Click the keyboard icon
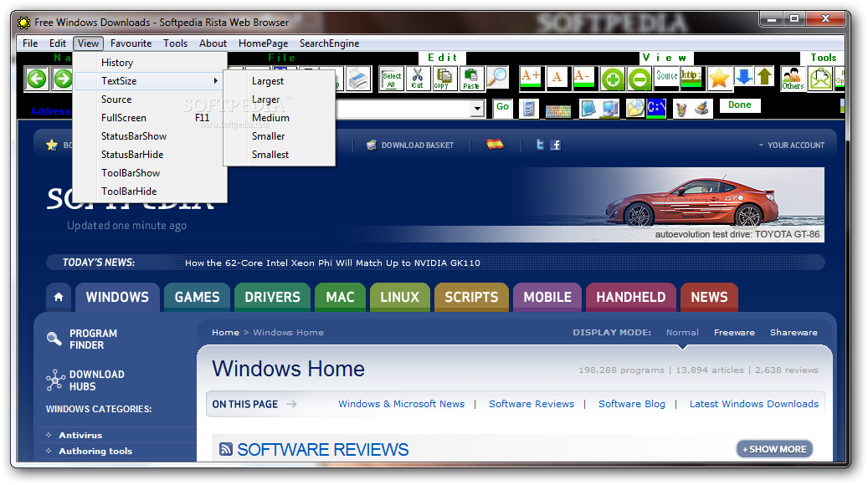Screen dimensions: 868x485 (x=558, y=110)
